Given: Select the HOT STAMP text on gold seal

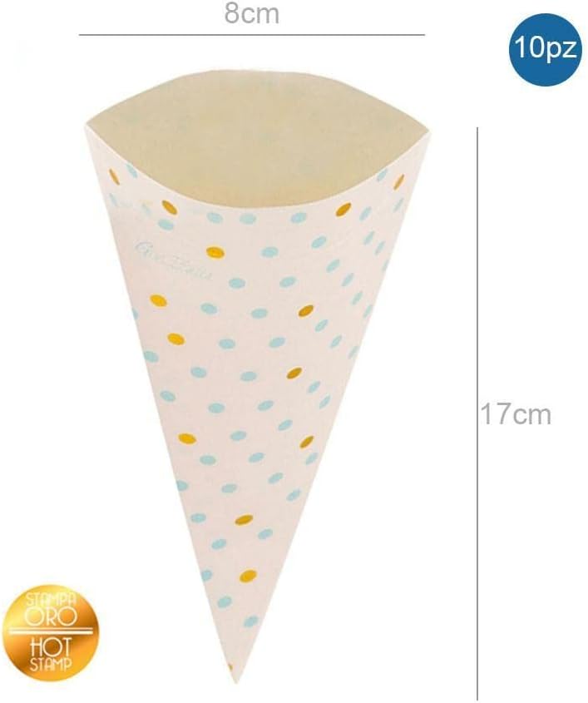Looking at the screenshot, I should coord(51,656).
